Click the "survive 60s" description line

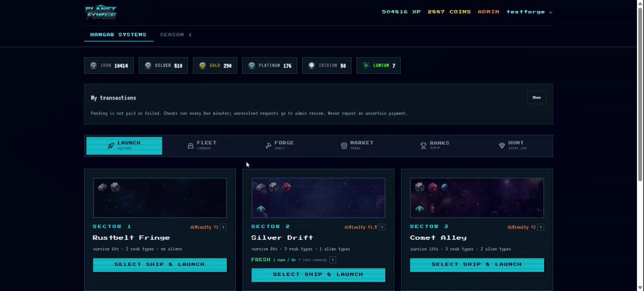[x=137, y=249]
